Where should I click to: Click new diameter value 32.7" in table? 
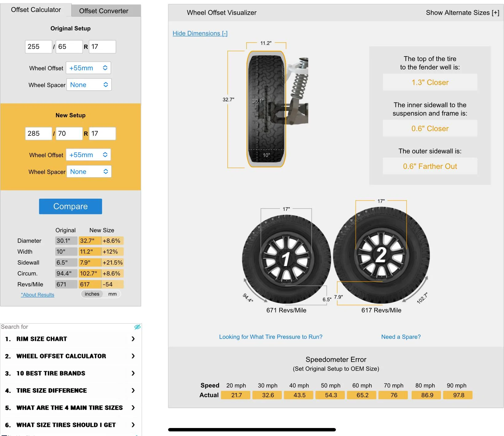90,241
